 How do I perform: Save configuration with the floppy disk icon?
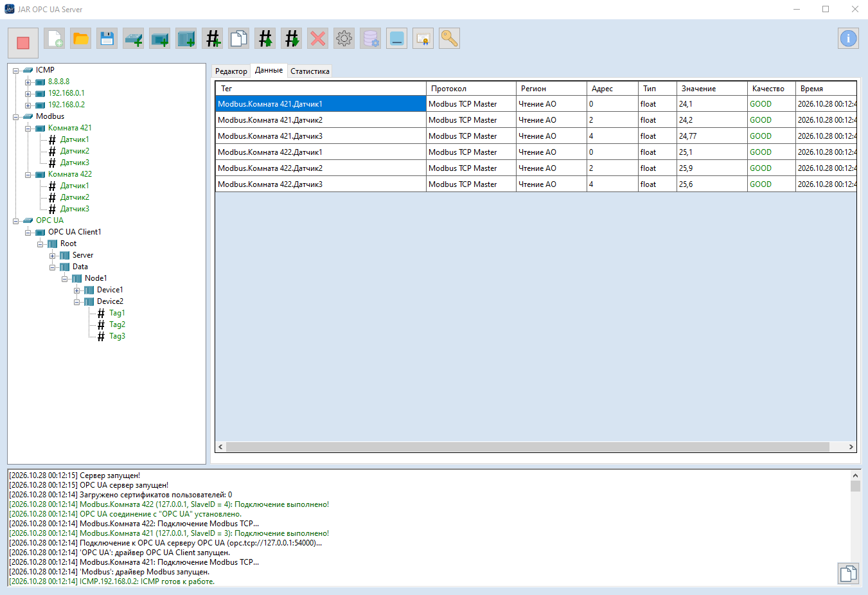pyautogui.click(x=107, y=39)
